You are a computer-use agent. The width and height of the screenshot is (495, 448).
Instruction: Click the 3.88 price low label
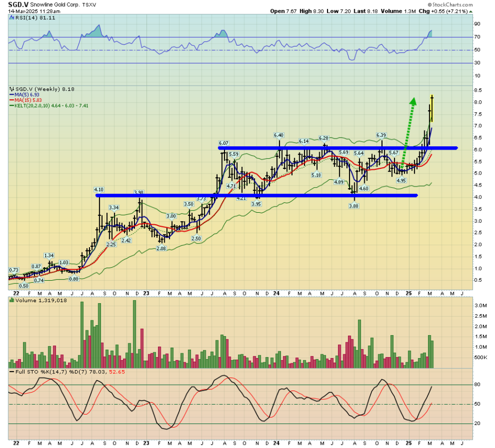[354, 206]
